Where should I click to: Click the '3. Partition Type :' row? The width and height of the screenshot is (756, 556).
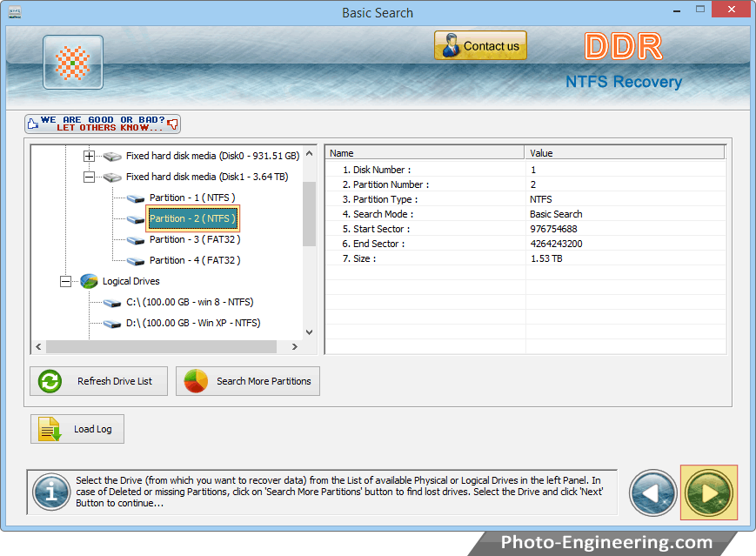(x=526, y=199)
